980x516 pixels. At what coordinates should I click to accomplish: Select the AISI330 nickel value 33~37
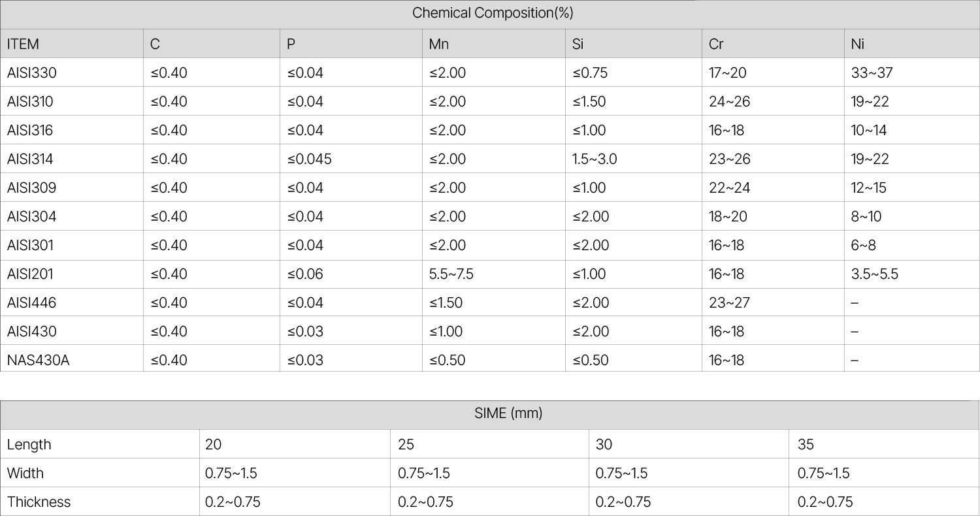[872, 73]
